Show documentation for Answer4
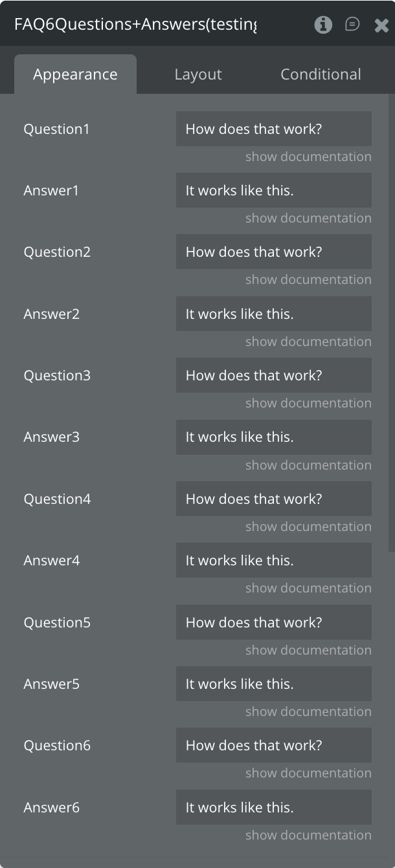The height and width of the screenshot is (868, 395). 308,588
